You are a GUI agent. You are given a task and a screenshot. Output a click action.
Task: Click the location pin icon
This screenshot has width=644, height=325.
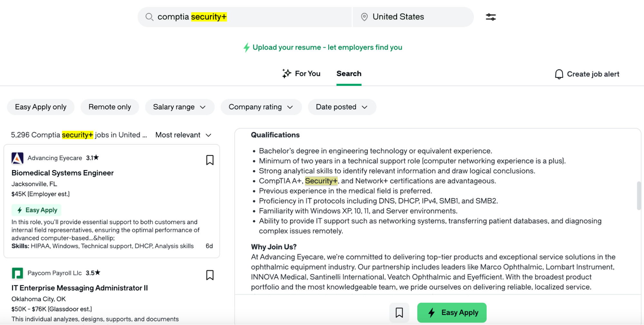[x=364, y=17]
